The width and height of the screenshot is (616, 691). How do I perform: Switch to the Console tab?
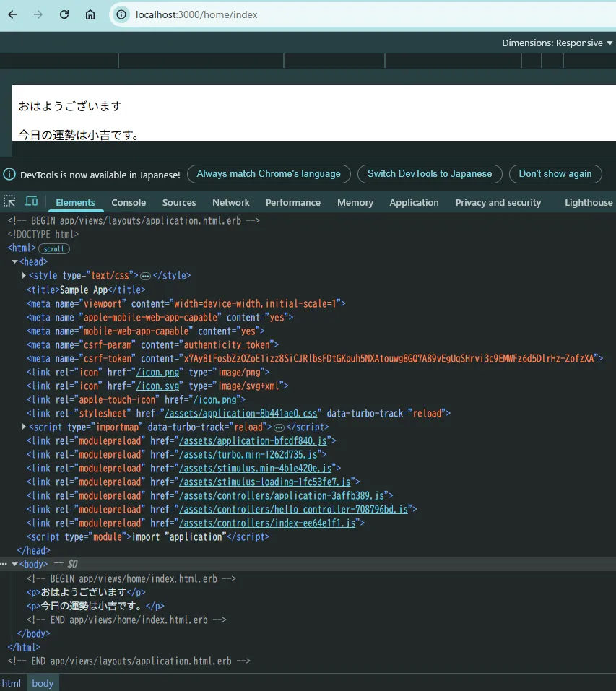tap(129, 202)
